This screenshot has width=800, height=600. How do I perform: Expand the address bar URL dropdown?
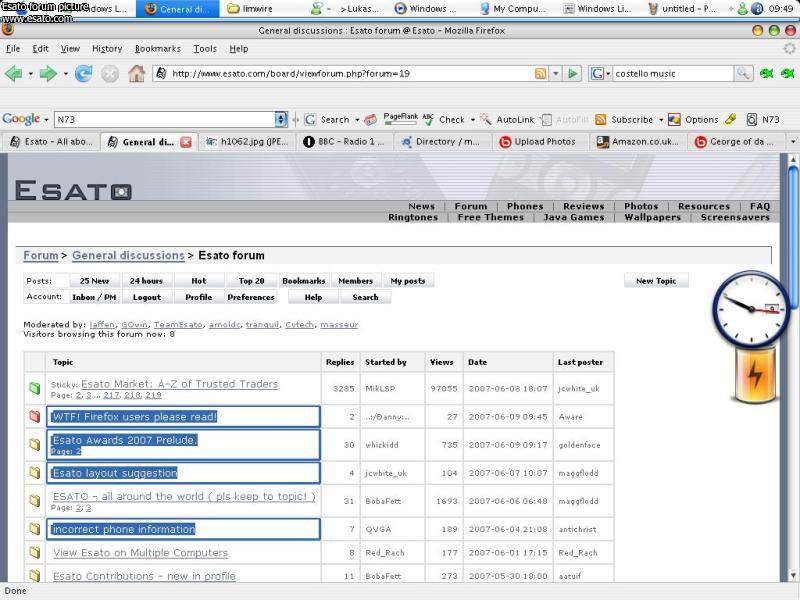coord(556,73)
